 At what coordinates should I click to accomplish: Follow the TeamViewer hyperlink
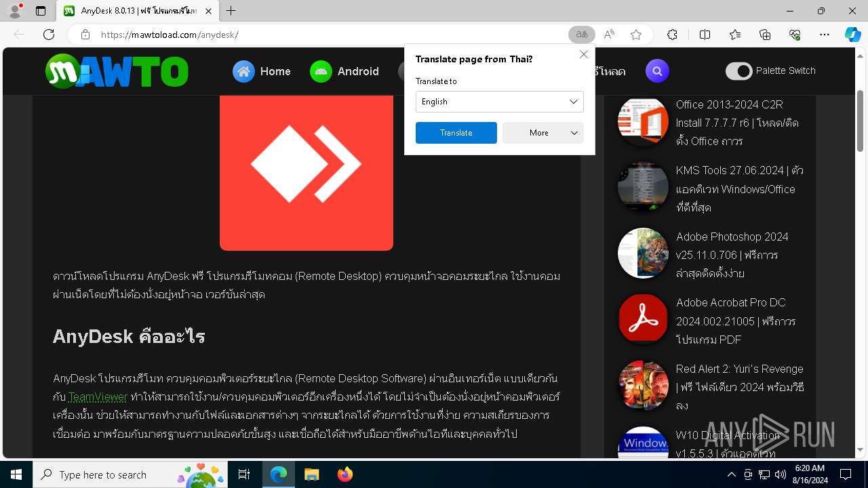(98, 396)
